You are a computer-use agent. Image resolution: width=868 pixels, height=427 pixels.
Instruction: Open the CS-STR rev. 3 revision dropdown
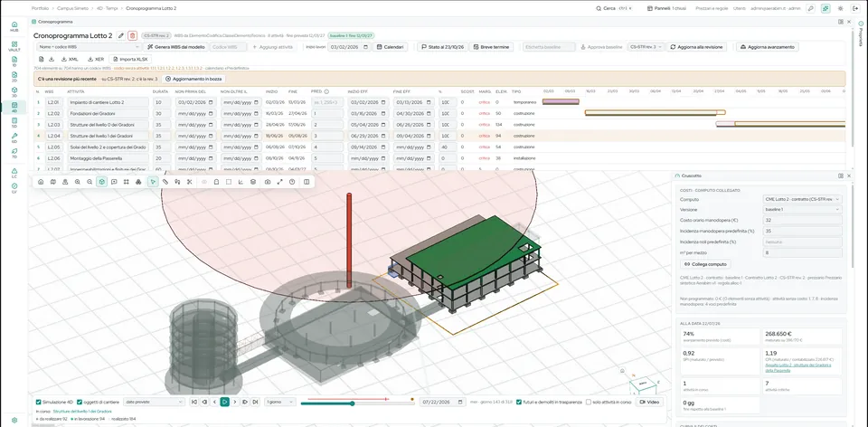(x=646, y=47)
